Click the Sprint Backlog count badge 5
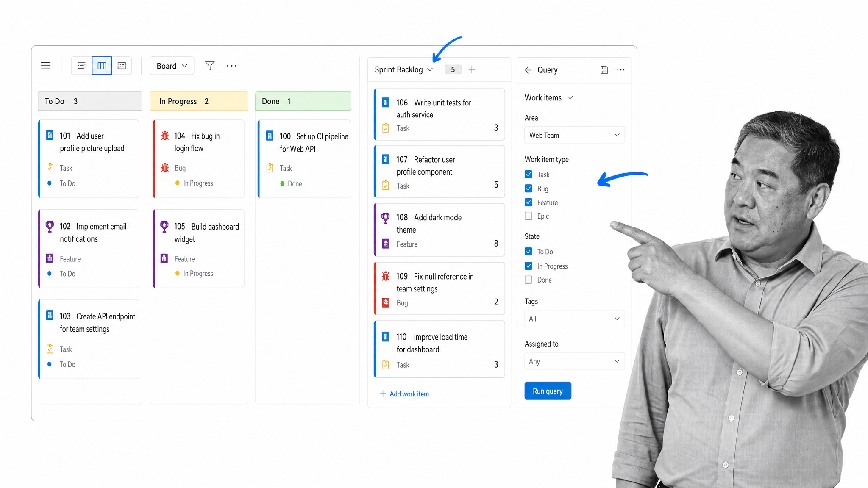 (x=453, y=69)
